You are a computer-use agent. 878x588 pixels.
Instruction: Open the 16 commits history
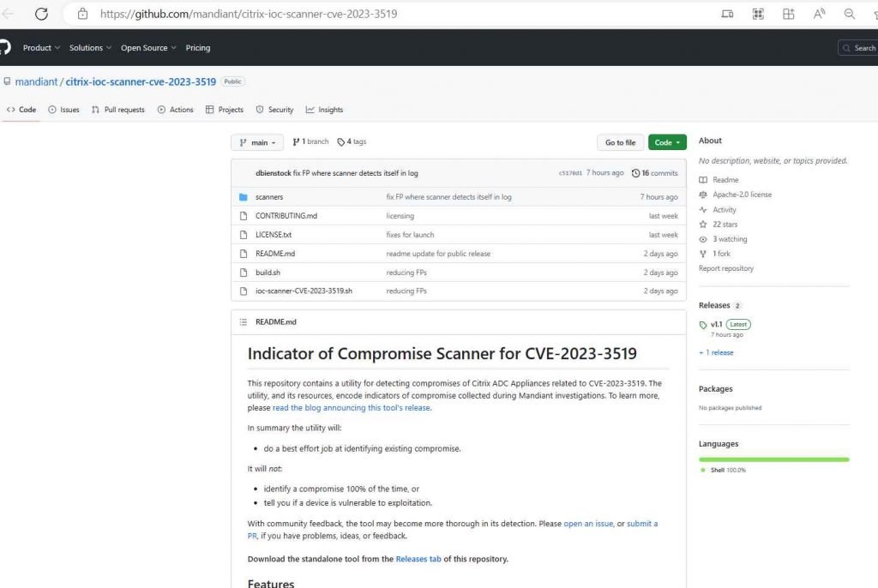[x=654, y=173]
